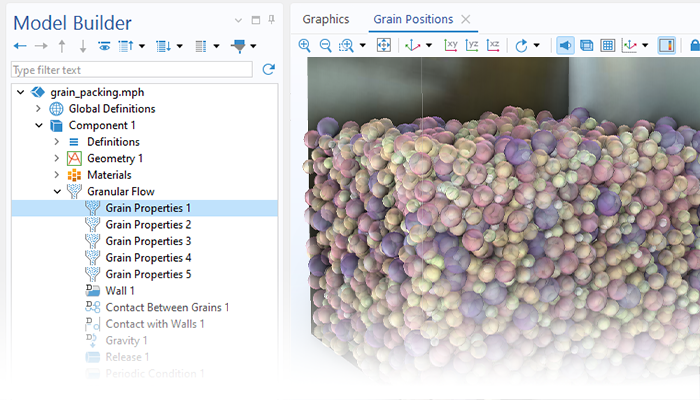Screen dimensions: 700x400
Task: Toggle the show/hide eye icon in Model Builder
Action: [105, 46]
